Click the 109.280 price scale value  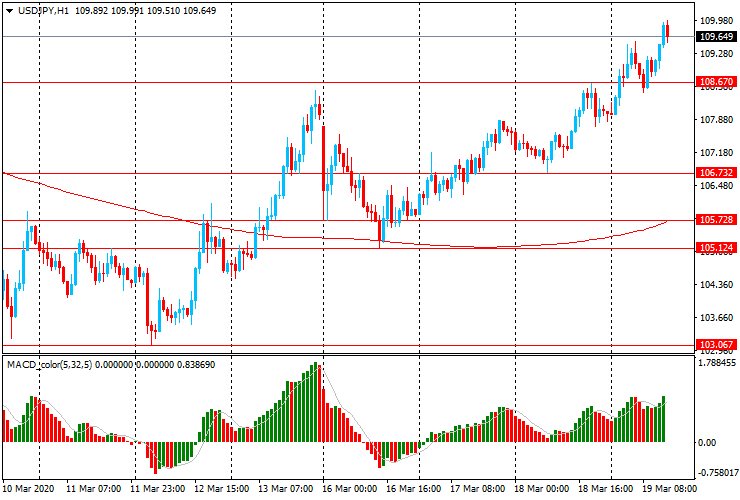[x=716, y=54]
